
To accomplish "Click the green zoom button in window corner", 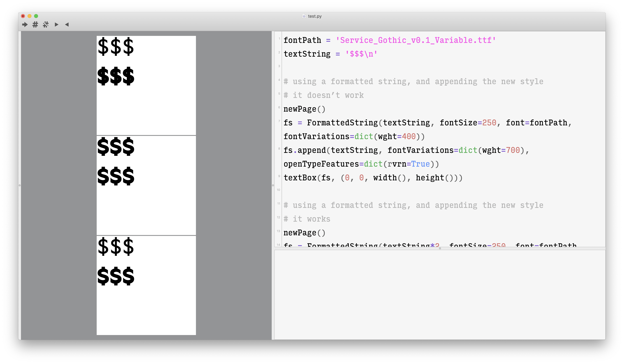I will 36,16.
